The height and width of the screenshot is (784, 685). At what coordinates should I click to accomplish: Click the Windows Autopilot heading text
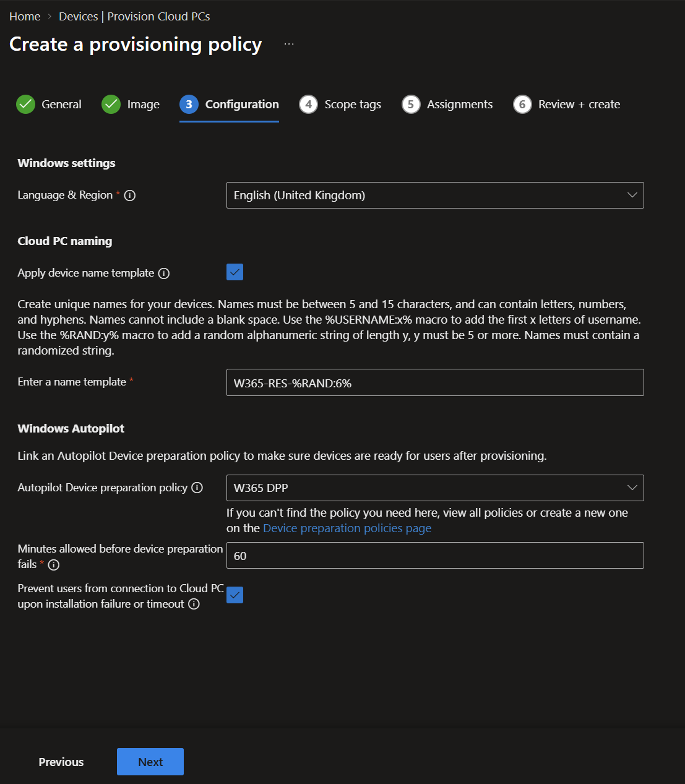pos(71,429)
